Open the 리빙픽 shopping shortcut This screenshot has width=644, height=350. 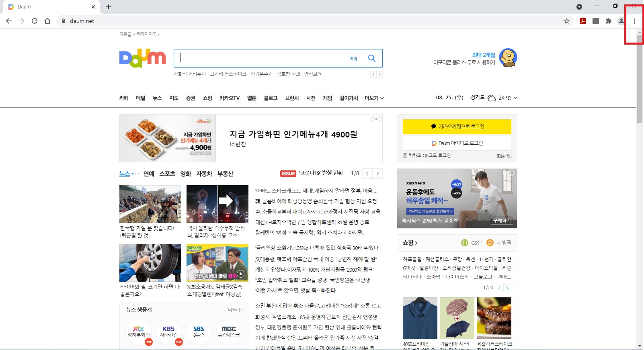[x=499, y=243]
